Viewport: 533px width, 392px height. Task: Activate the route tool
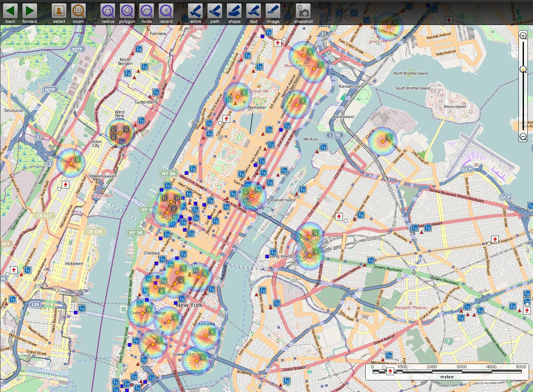(147, 11)
